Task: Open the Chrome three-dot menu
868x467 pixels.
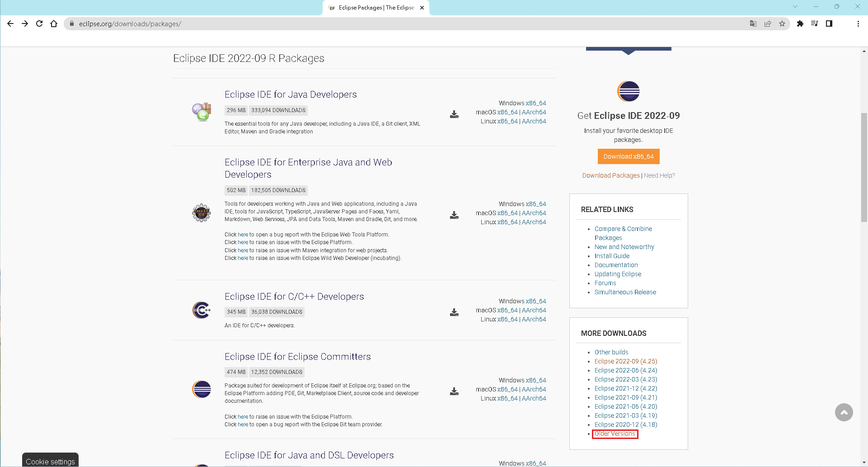Action: pos(858,24)
